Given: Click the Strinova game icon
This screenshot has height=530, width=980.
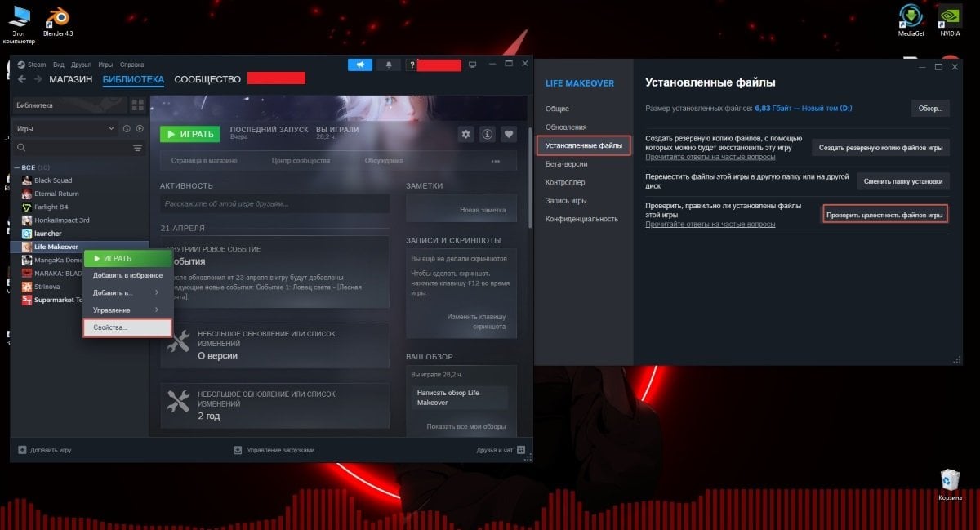Looking at the screenshot, I should (27, 287).
